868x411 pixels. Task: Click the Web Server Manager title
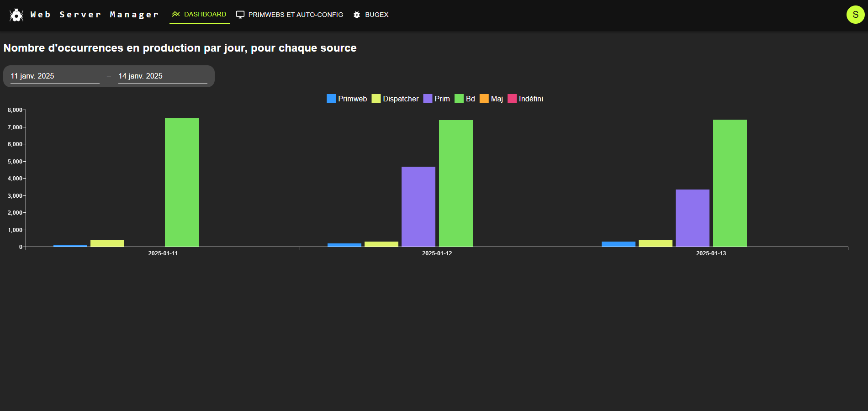click(x=95, y=15)
